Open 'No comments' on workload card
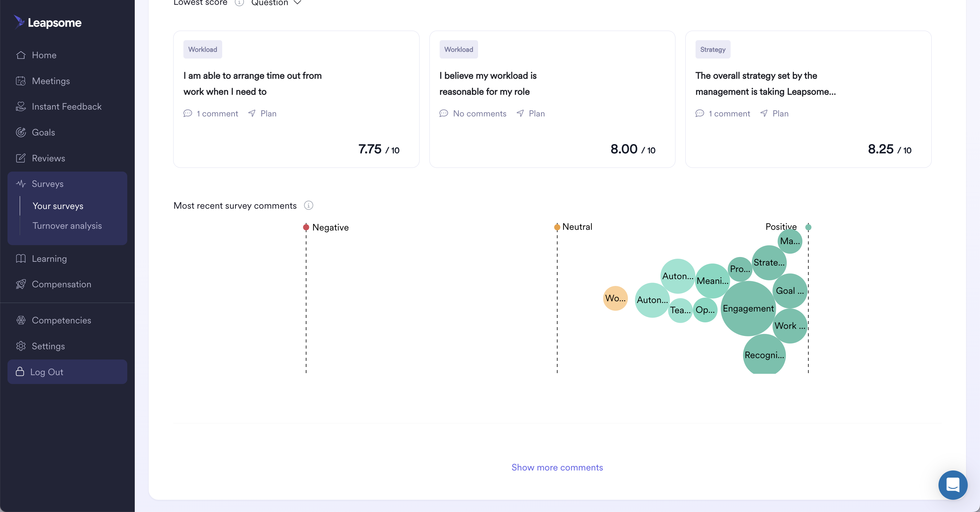Image resolution: width=980 pixels, height=512 pixels. [x=473, y=113]
